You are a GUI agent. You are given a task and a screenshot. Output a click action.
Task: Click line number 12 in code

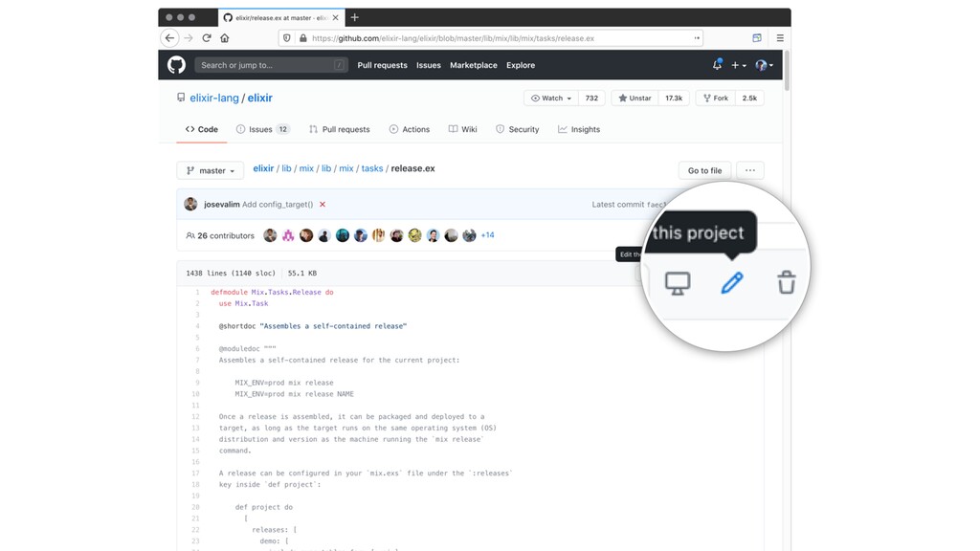(195, 417)
